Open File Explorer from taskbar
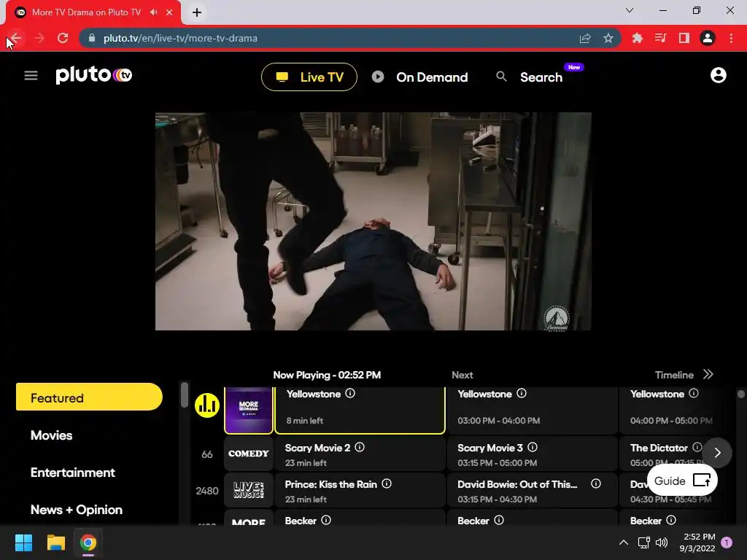 [55, 542]
